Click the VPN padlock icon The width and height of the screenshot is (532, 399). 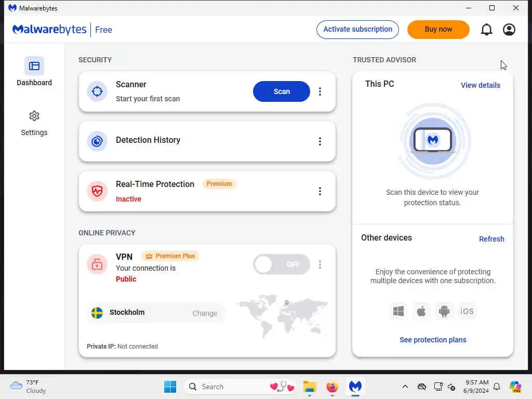click(97, 264)
